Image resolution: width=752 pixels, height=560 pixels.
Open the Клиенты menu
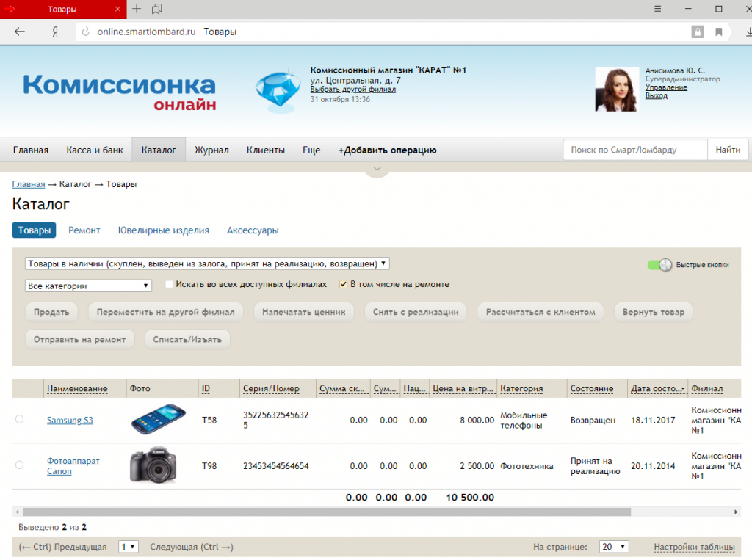click(266, 150)
